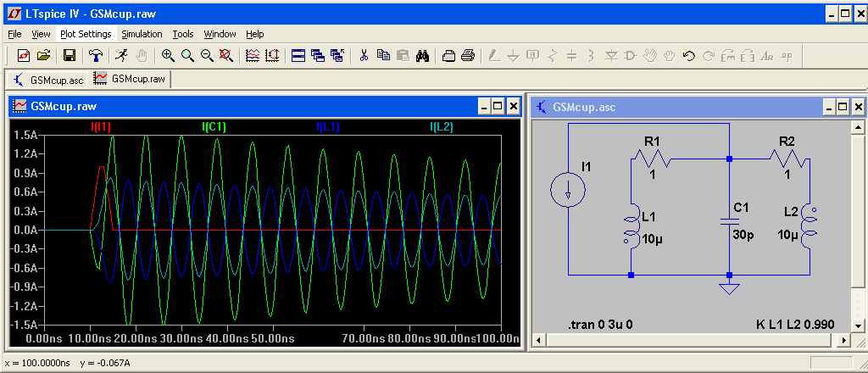Click the Save floppy disk icon
Image resolution: width=868 pixels, height=373 pixels.
(70, 56)
